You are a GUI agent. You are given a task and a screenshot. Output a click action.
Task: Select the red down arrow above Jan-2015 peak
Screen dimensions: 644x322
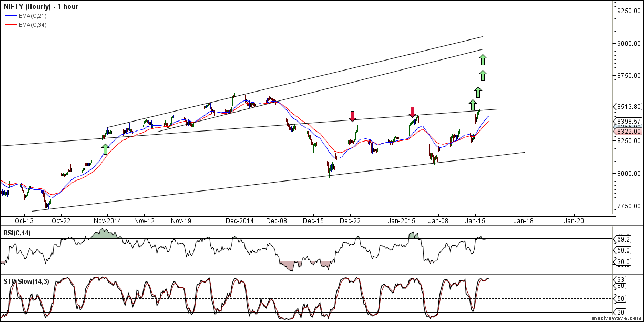413,112
